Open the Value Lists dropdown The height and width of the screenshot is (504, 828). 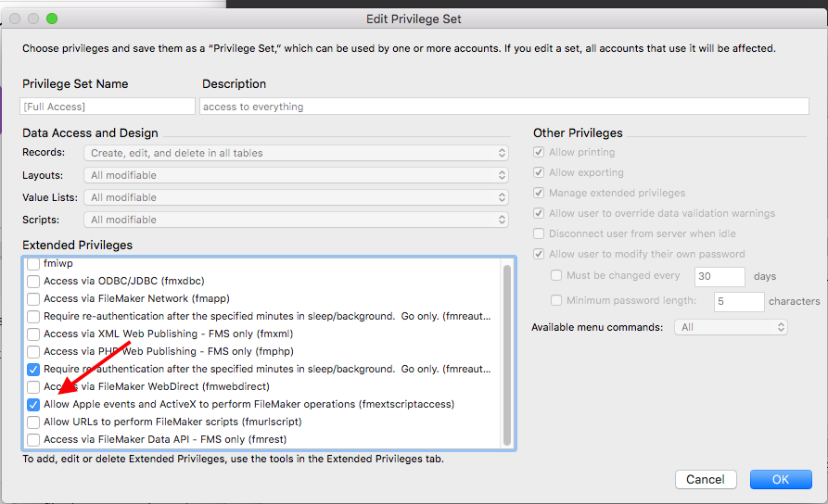click(x=296, y=197)
